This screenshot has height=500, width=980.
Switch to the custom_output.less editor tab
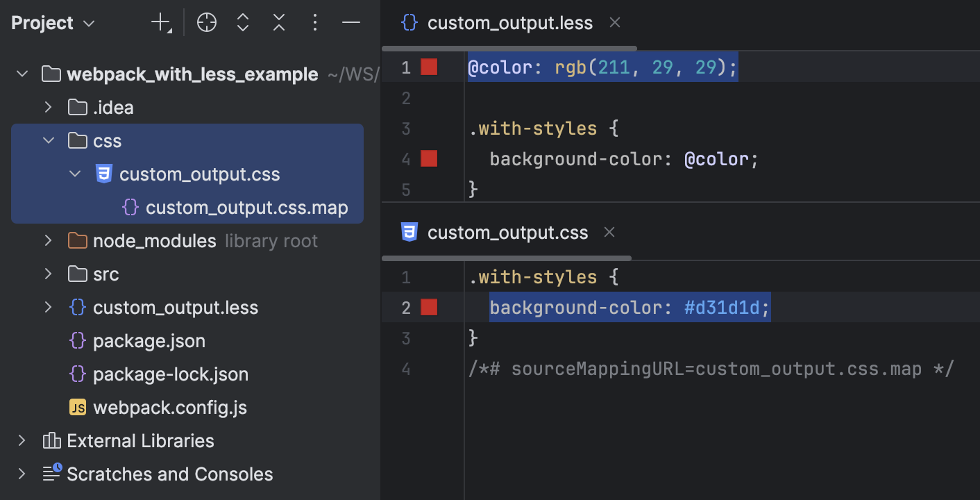click(509, 22)
